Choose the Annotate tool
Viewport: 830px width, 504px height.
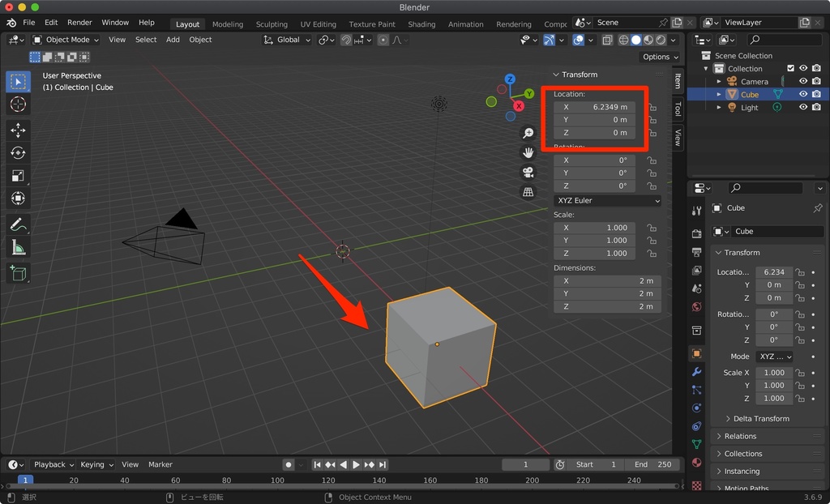pos(18,224)
